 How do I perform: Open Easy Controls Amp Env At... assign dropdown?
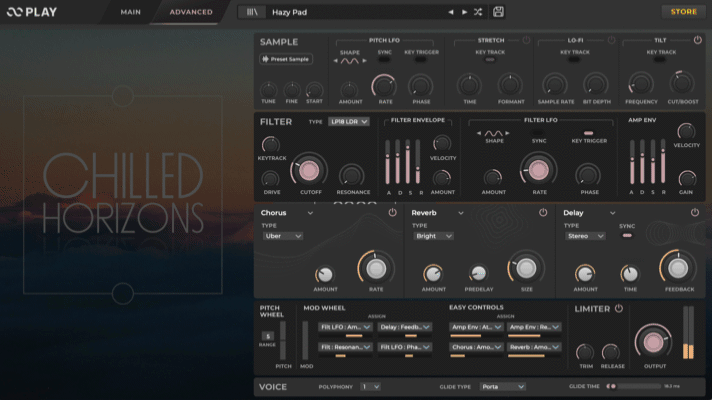click(476, 327)
